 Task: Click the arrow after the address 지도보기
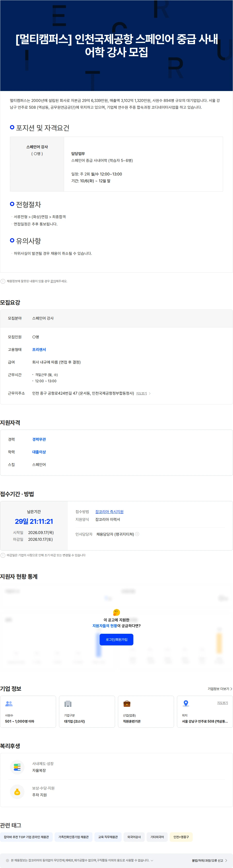[x=150, y=393]
